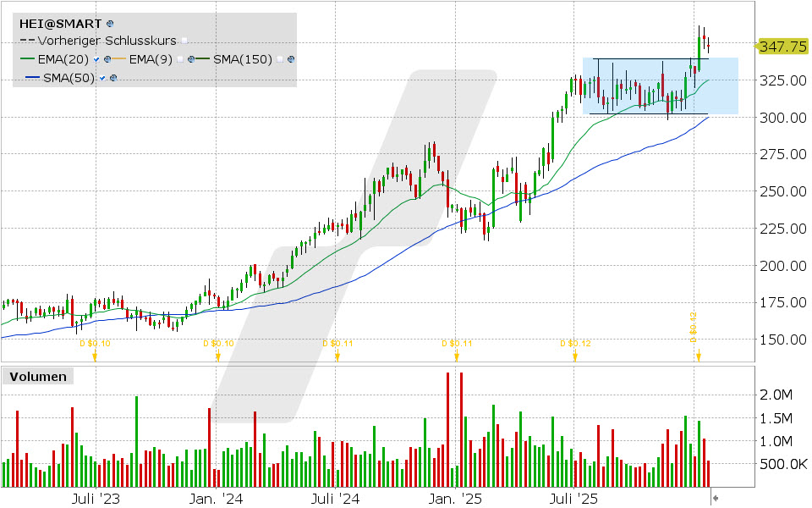The image size is (812, 508).
Task: Click the 0.11 dividend marker at January 2025
Action: click(457, 356)
